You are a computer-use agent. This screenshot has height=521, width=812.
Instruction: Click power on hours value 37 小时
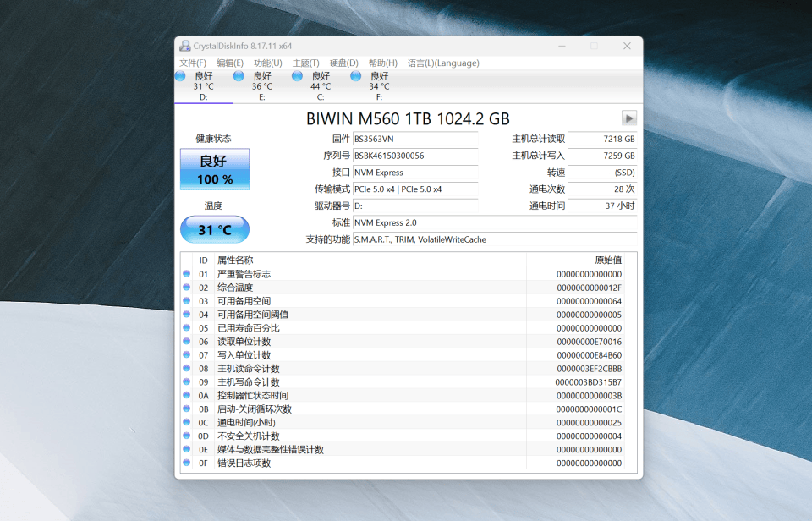pos(602,206)
